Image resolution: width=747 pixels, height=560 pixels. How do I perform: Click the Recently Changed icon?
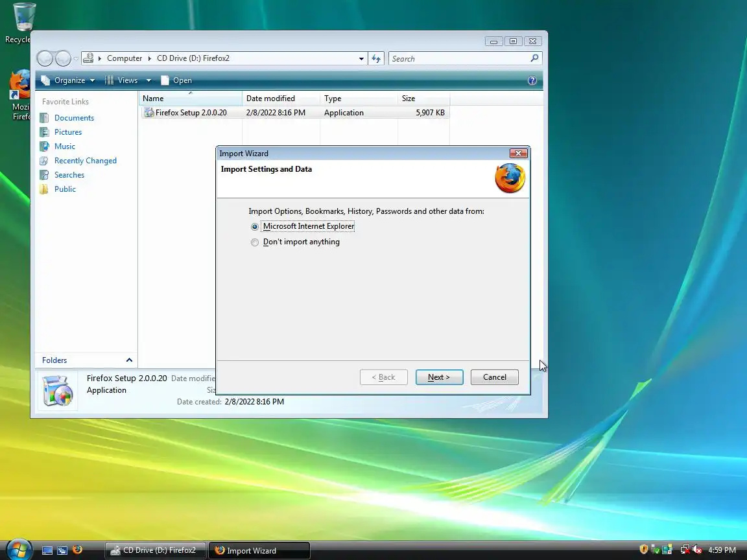[x=44, y=161]
